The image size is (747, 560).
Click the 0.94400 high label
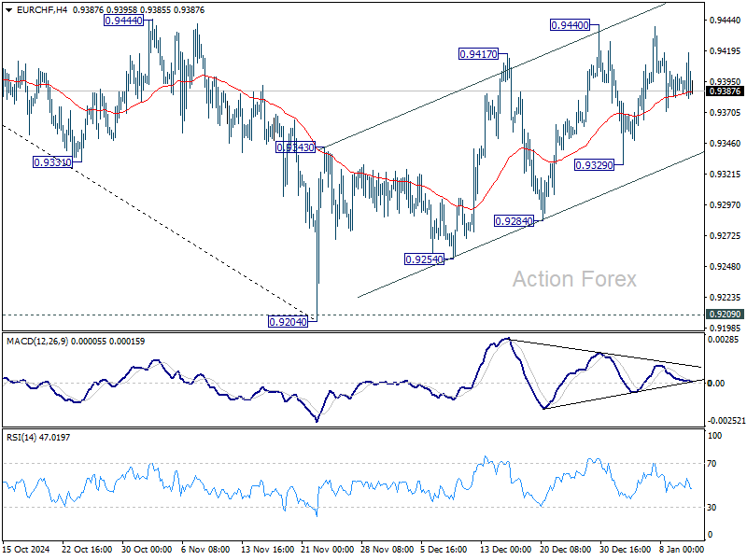571,26
